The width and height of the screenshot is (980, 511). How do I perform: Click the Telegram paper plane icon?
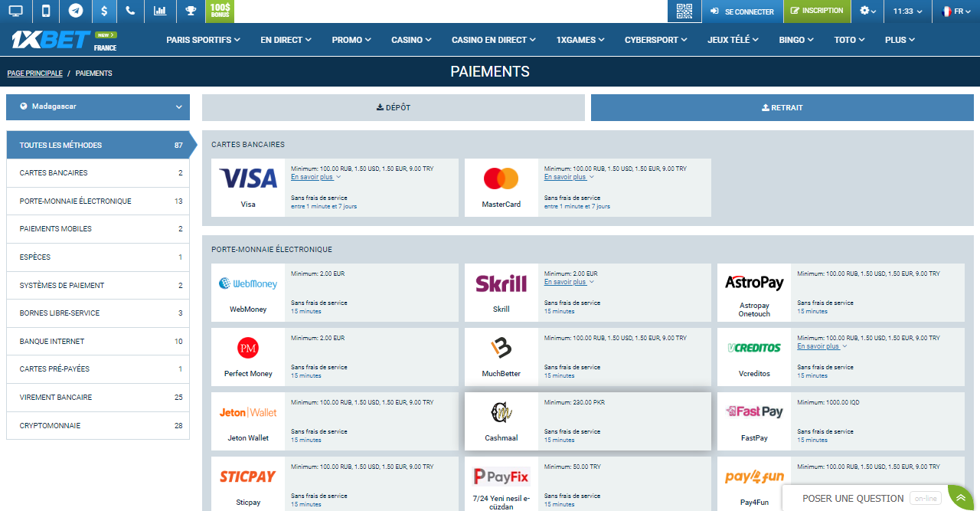[75, 11]
